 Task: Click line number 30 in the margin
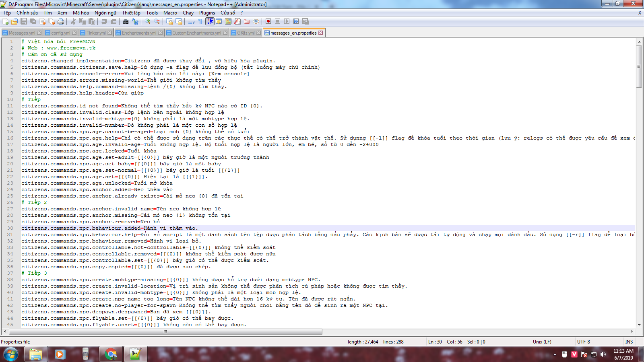click(x=10, y=228)
